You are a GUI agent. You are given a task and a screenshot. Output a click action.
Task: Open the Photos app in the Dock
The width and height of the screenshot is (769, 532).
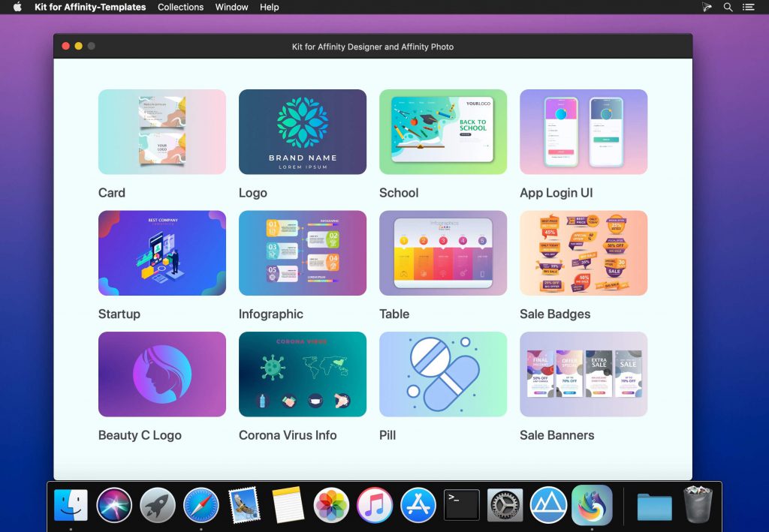pos(330,505)
